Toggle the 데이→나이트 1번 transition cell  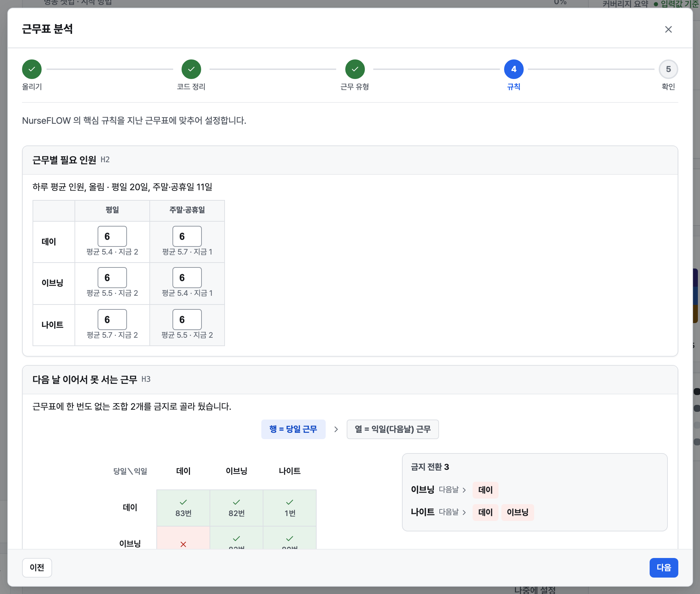pos(290,508)
